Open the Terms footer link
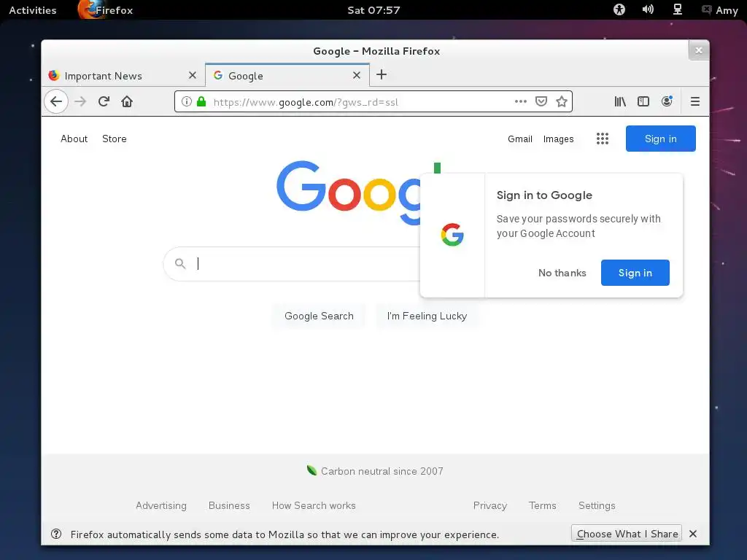This screenshot has height=560, width=747. click(542, 506)
